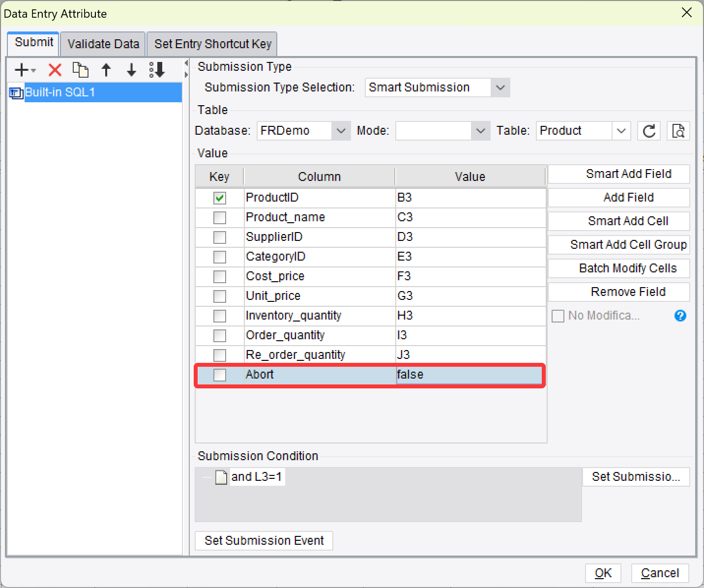Image resolution: width=704 pixels, height=588 pixels.
Task: Add a new submission with the plus icon
Action: (x=20, y=70)
